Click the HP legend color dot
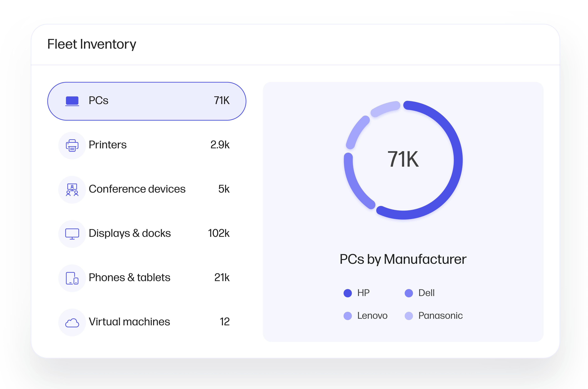This screenshot has width=588, height=389. point(348,293)
